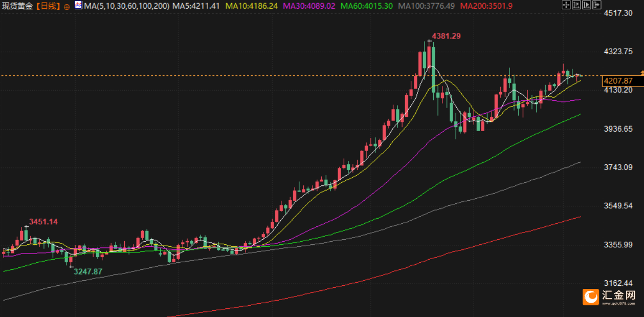The width and height of the screenshot is (644, 317).
Task: Click the 3936.65 price axis label
Action: (618, 129)
